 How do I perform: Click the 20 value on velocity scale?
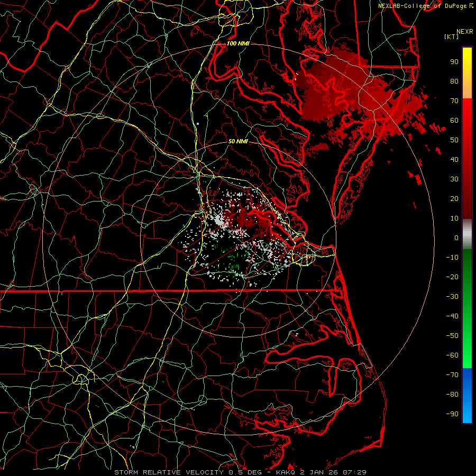tap(454, 198)
